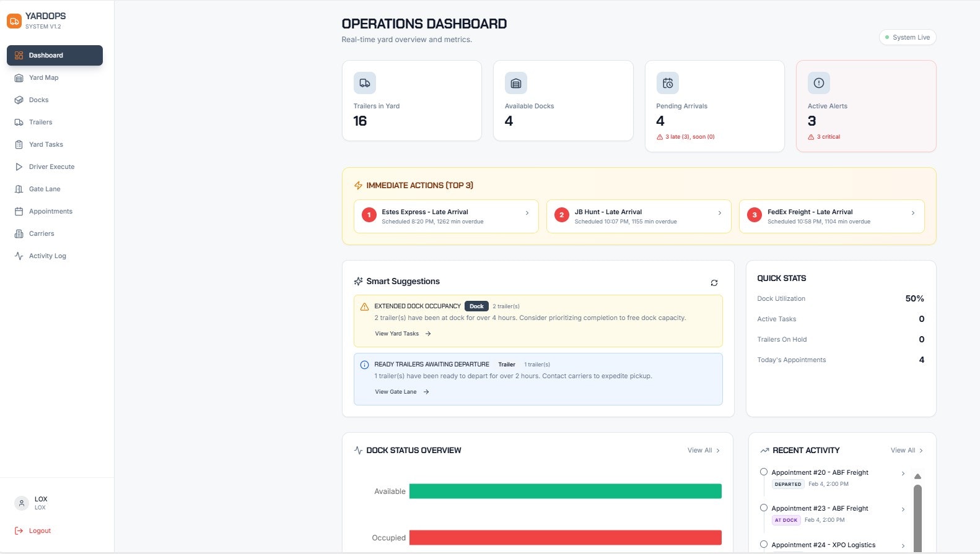Switch to the Activity Log page
980x554 pixels.
(x=55, y=256)
